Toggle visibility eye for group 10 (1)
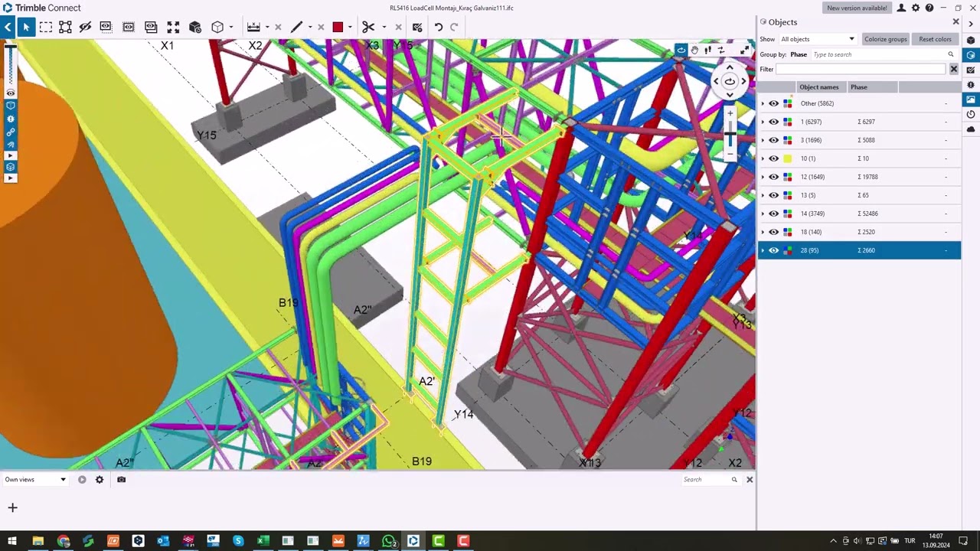The width and height of the screenshot is (980, 551). pos(774,158)
